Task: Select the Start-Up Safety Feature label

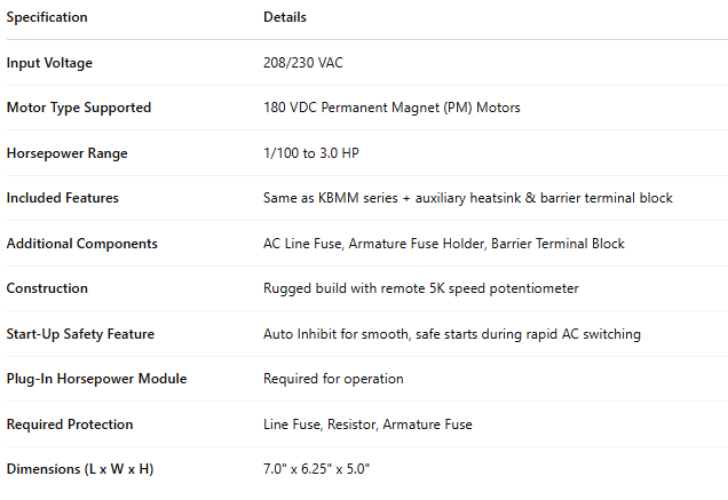Action: tap(80, 334)
